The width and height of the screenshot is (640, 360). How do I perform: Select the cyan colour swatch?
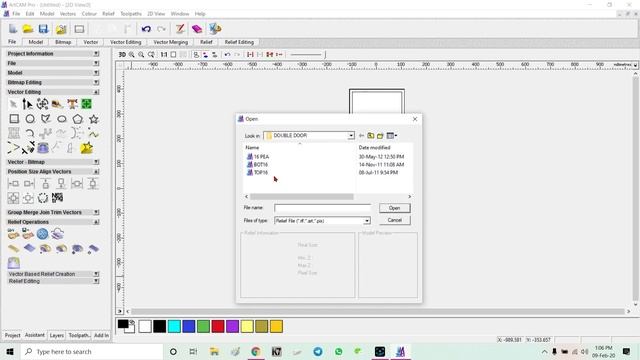[x=174, y=326]
